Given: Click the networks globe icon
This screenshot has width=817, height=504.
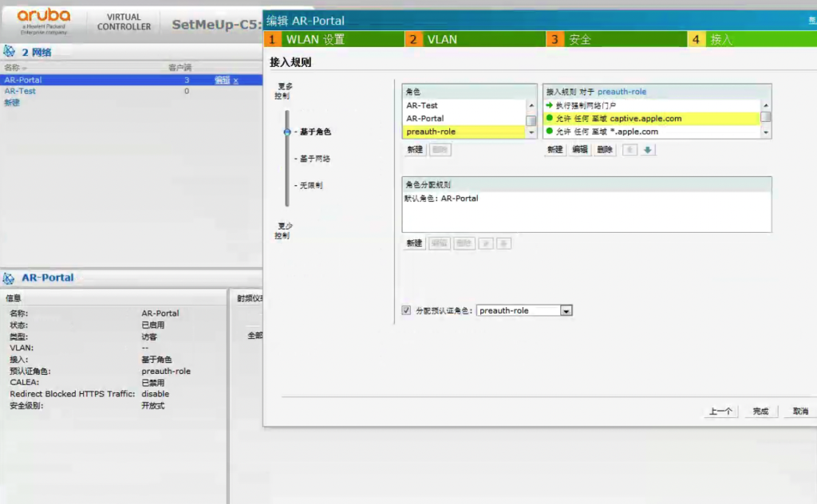Looking at the screenshot, I should 10,52.
